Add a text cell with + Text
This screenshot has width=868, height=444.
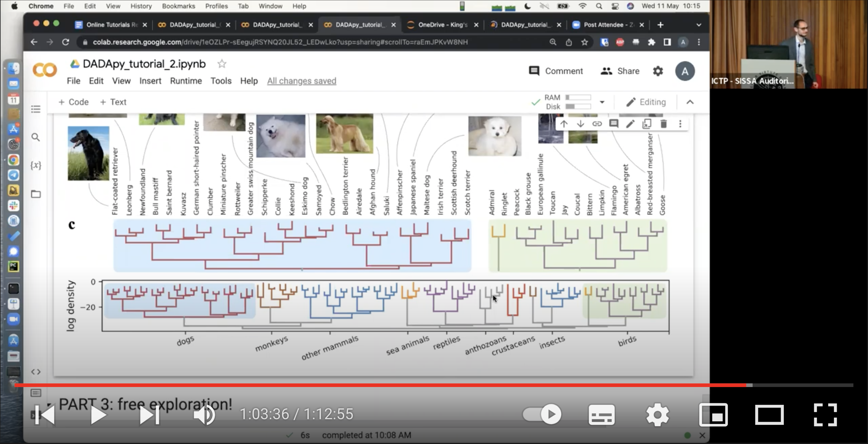click(x=113, y=102)
